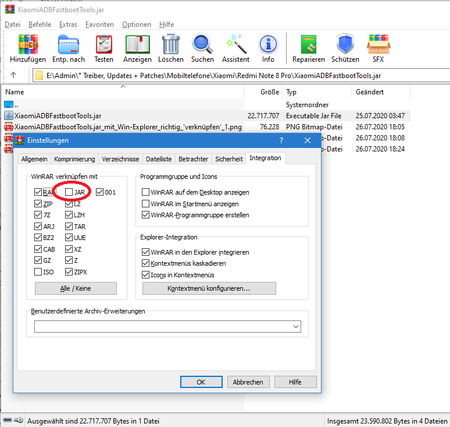Image resolution: width=450 pixels, height=427 pixels.
Task: Click the disk icon in status bar
Action: [8, 420]
